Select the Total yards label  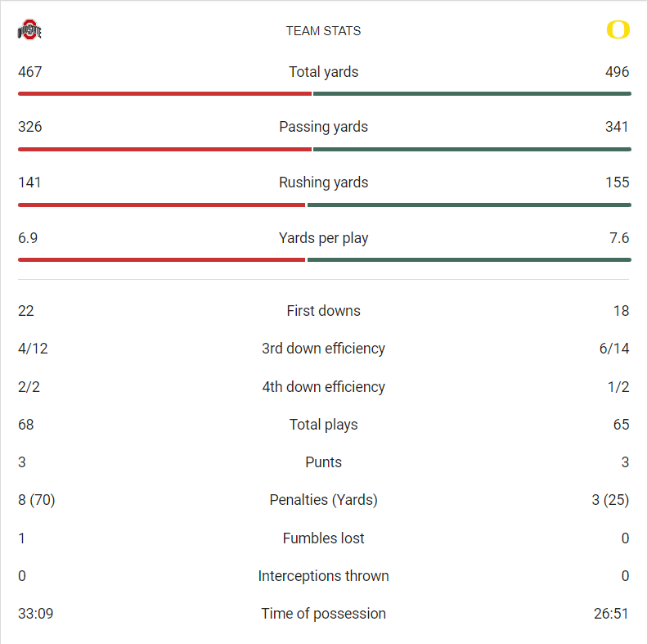pyautogui.click(x=323, y=72)
